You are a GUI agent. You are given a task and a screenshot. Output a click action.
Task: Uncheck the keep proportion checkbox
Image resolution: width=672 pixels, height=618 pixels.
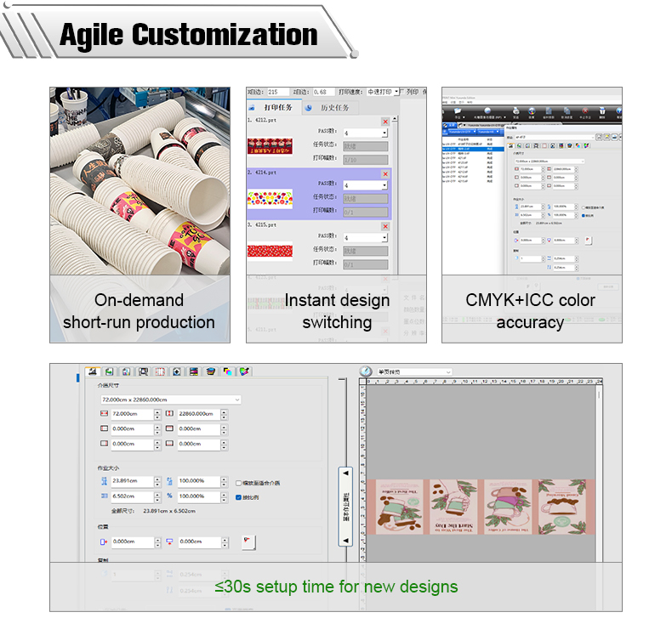click(239, 496)
